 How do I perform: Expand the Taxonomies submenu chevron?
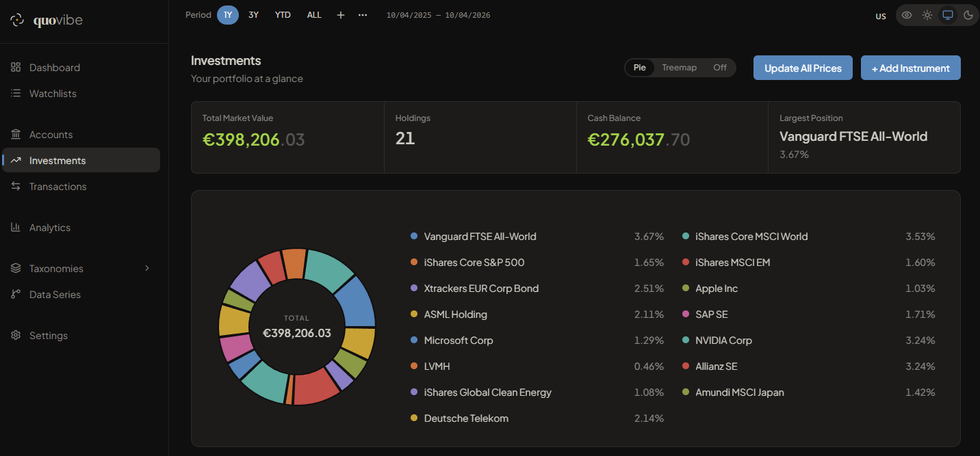(x=146, y=269)
